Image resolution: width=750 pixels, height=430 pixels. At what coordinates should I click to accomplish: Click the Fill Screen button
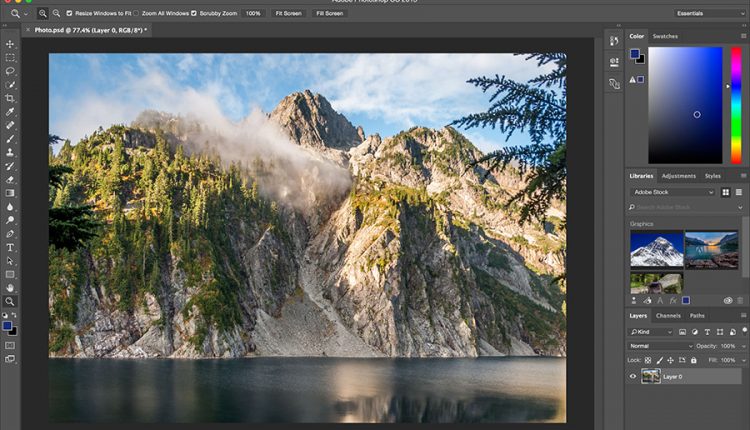(x=329, y=13)
